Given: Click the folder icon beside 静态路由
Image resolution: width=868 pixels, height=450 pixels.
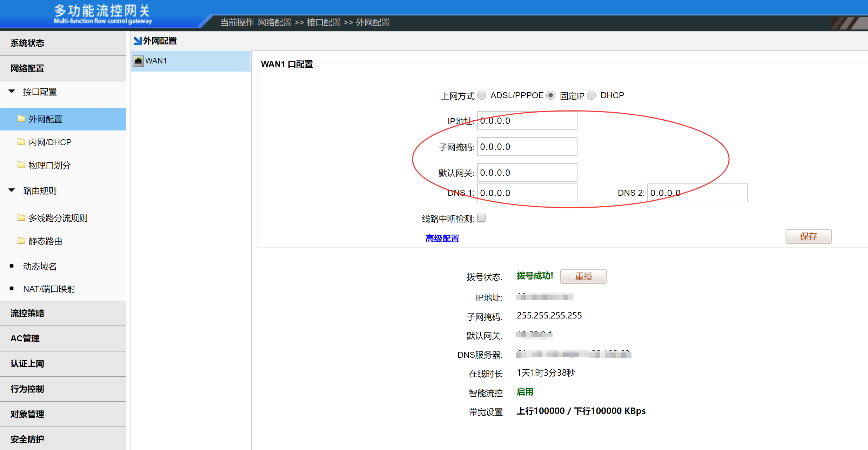Looking at the screenshot, I should 21,241.
